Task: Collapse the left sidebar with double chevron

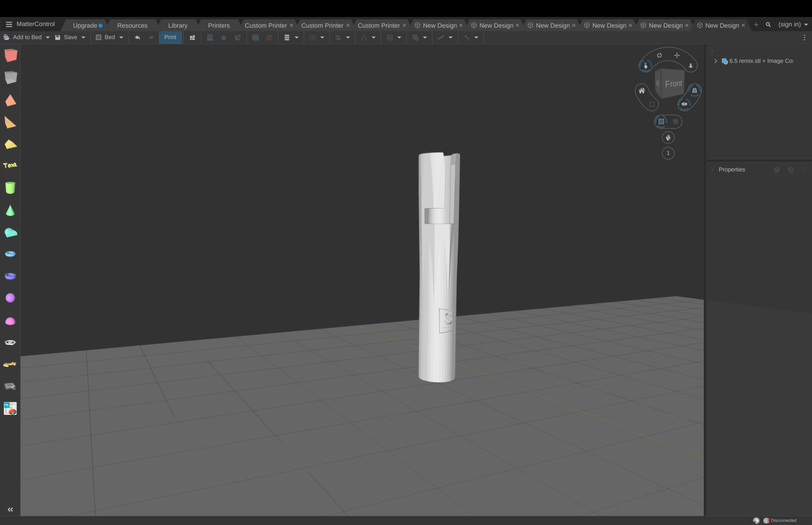Action: pyautogui.click(x=10, y=510)
